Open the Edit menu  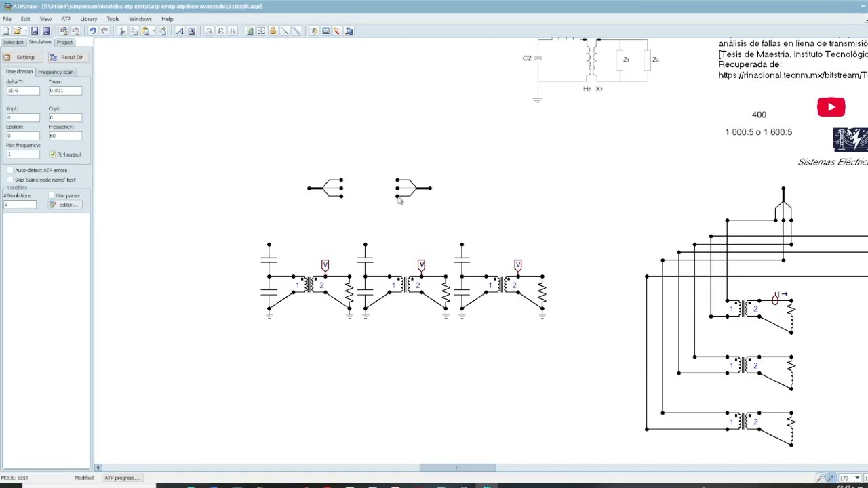click(x=25, y=19)
